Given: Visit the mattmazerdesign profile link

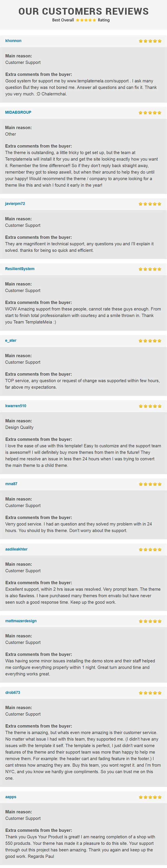Looking at the screenshot, I should coord(21,621).
